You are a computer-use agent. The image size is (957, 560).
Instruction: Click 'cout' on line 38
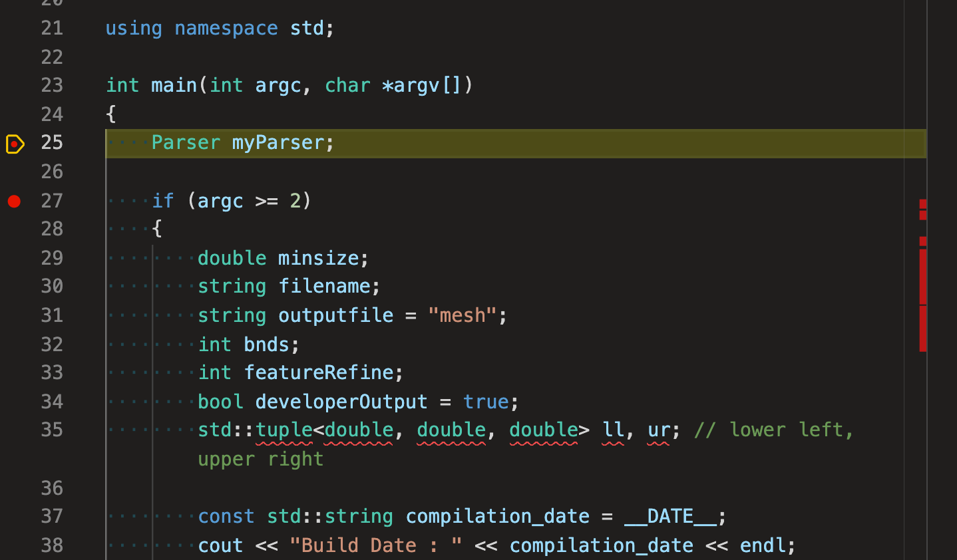(220, 545)
